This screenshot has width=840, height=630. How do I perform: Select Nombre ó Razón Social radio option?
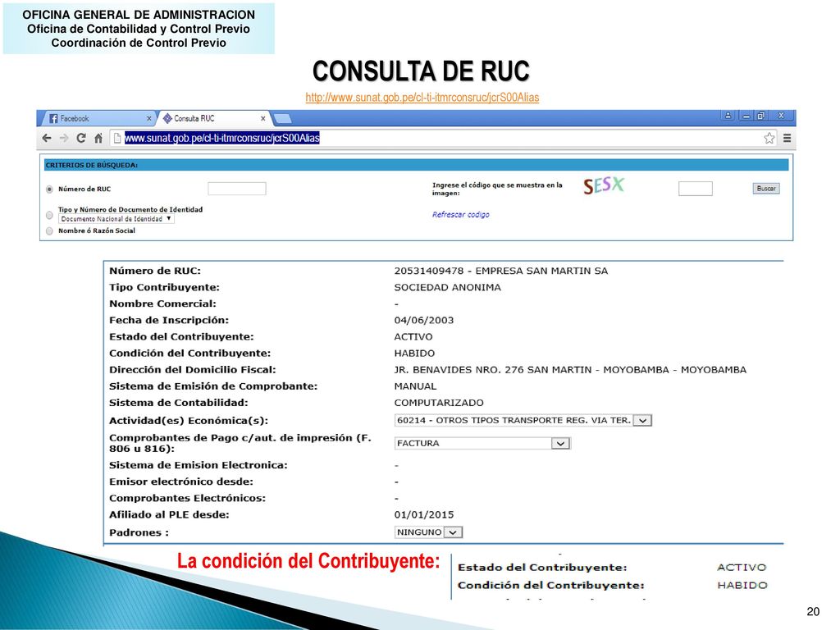click(x=49, y=231)
